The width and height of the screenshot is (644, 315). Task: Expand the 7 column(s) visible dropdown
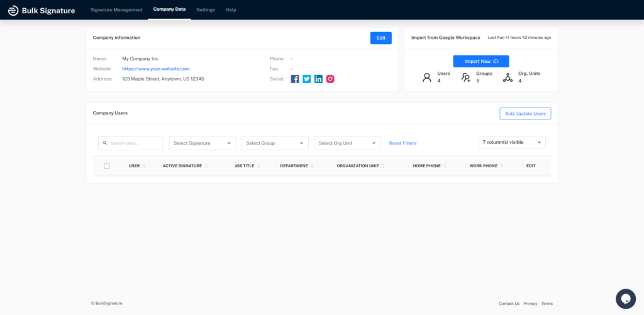pyautogui.click(x=512, y=142)
